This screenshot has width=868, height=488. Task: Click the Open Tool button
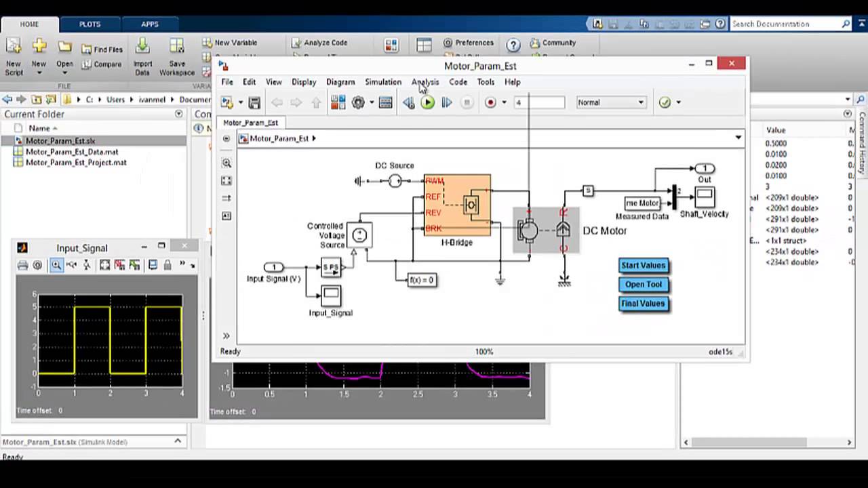(x=643, y=285)
